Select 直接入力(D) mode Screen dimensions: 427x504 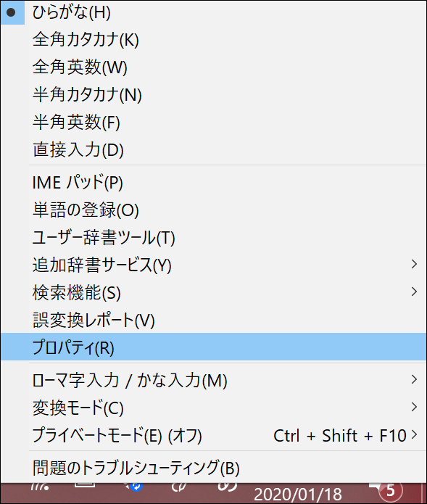coord(213,149)
